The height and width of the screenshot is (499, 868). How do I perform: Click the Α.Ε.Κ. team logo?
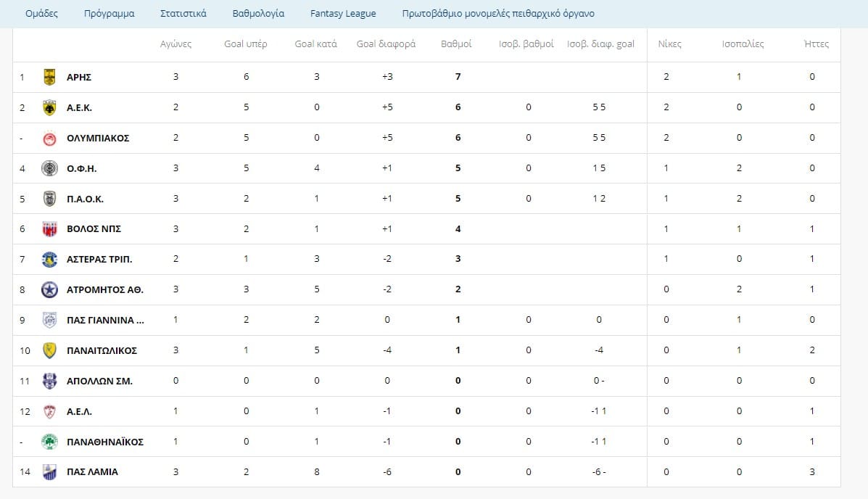pyautogui.click(x=49, y=107)
